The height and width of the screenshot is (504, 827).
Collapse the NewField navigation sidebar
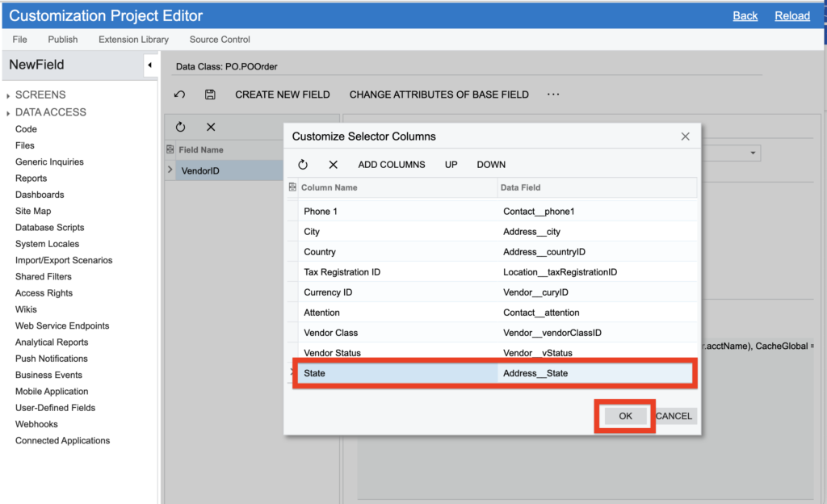[149, 65]
